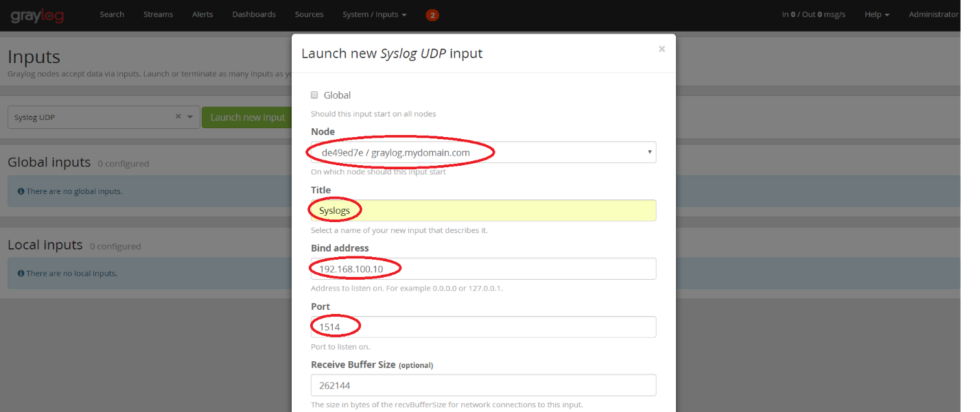The height and width of the screenshot is (412, 980).
Task: Enable the Global checkbox
Action: click(x=314, y=95)
